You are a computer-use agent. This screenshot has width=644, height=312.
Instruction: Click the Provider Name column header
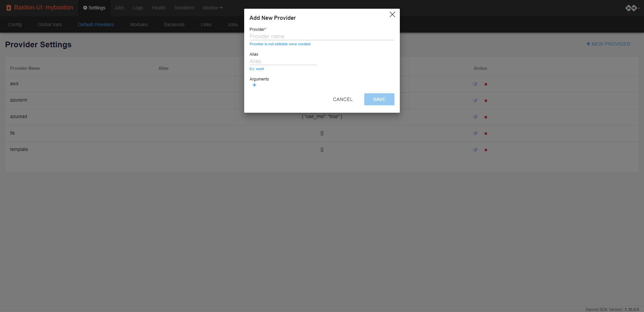25,68
